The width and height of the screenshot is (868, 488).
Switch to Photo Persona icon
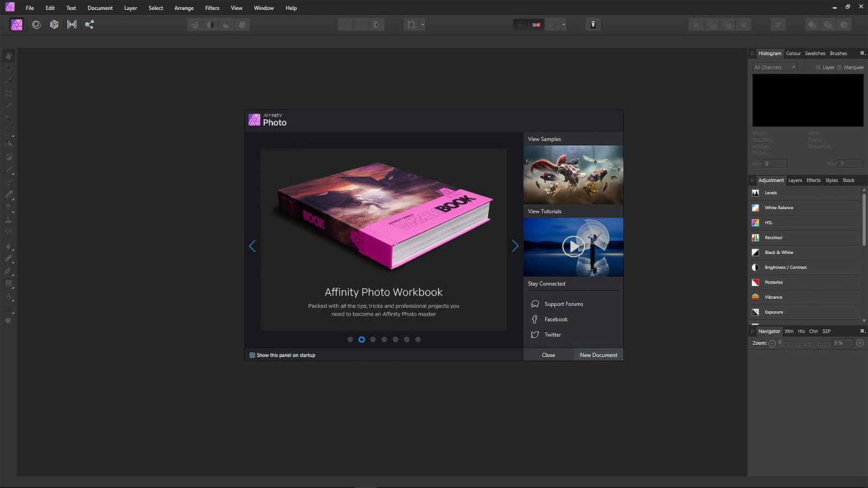(17, 24)
